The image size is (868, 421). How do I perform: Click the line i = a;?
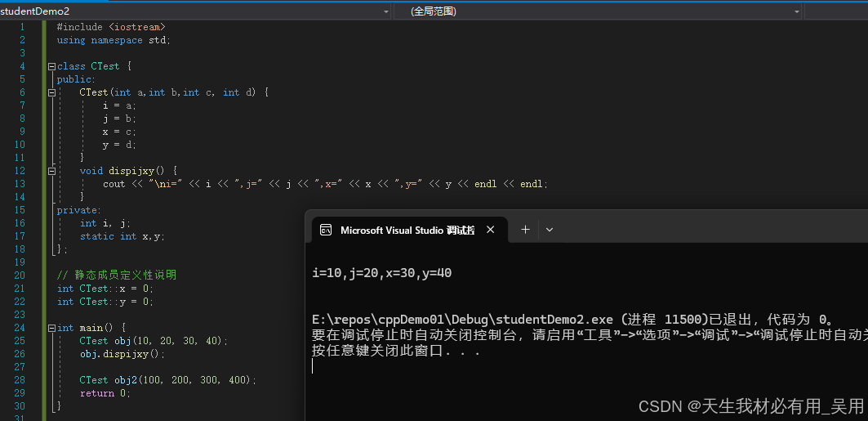tap(119, 105)
